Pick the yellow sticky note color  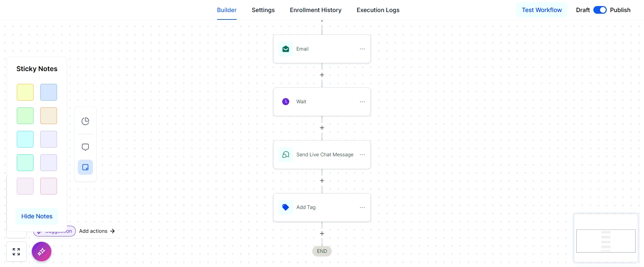(25, 92)
